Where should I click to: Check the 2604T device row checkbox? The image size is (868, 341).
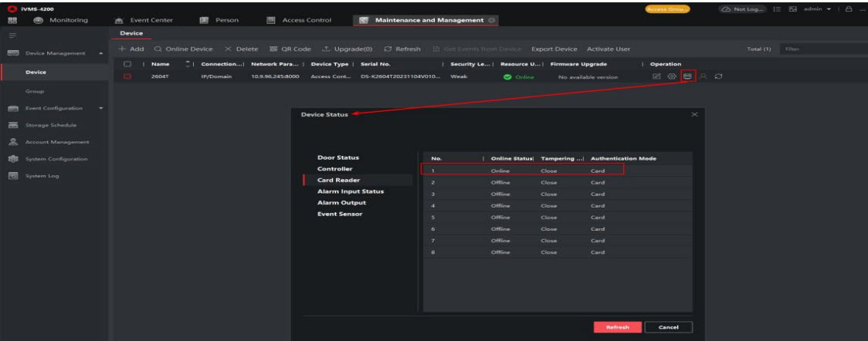tap(127, 77)
